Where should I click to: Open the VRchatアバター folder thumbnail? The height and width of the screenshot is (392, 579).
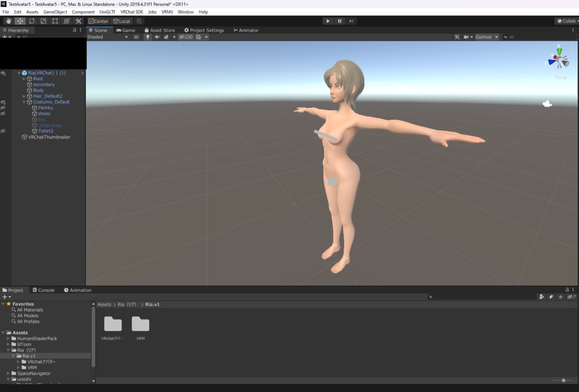tap(113, 324)
